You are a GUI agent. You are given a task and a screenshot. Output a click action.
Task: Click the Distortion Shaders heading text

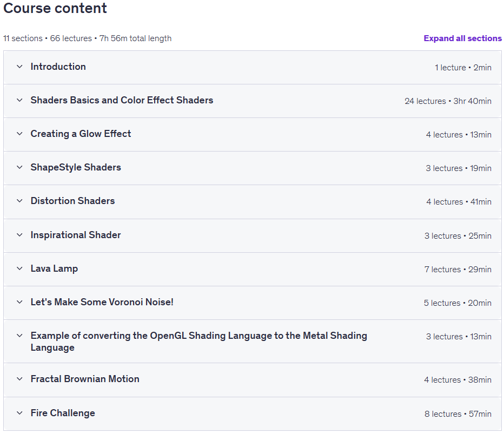(x=72, y=201)
